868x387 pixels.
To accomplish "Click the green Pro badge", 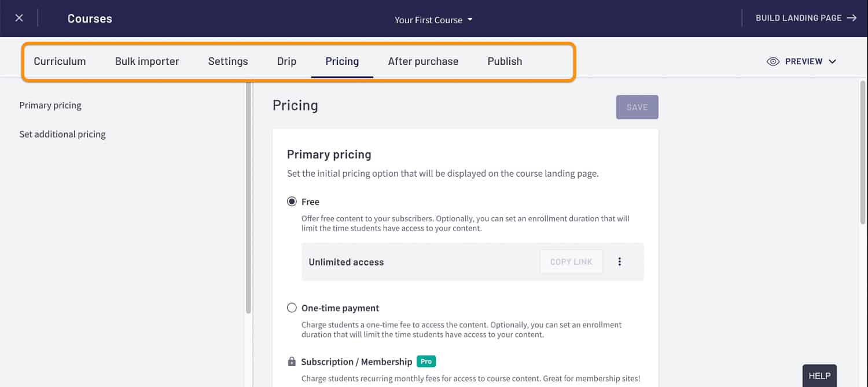I will tap(426, 362).
